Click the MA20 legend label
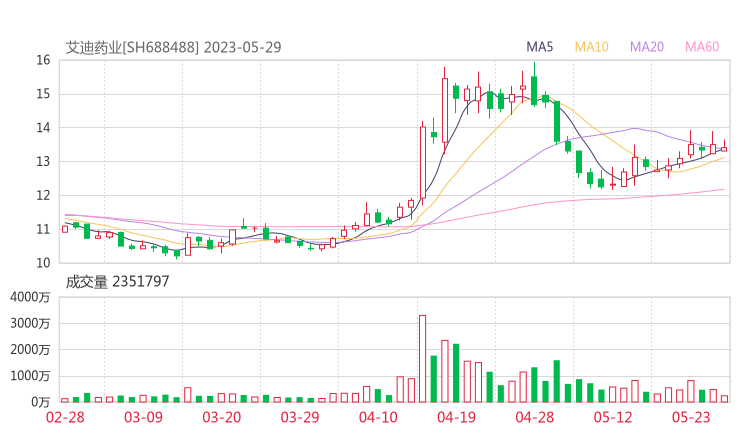 point(647,47)
